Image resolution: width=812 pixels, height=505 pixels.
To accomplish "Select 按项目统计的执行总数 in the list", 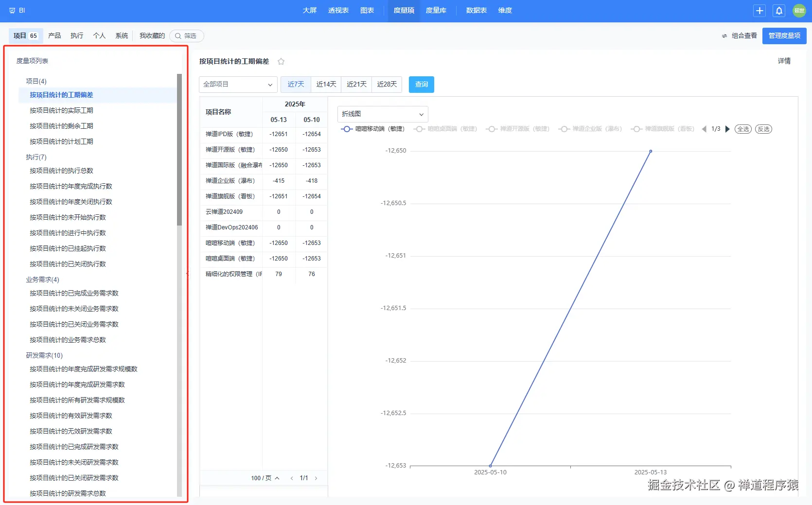I will 61,171.
